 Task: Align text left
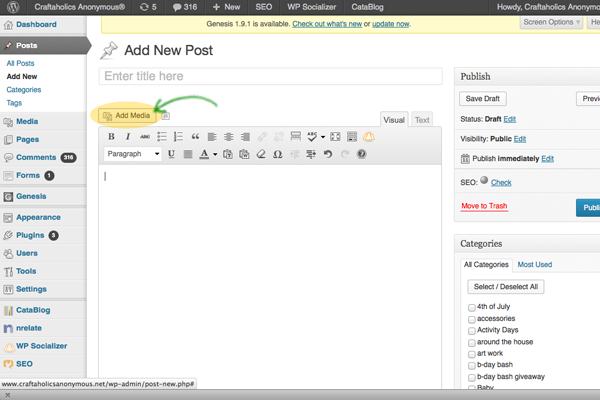(212, 137)
